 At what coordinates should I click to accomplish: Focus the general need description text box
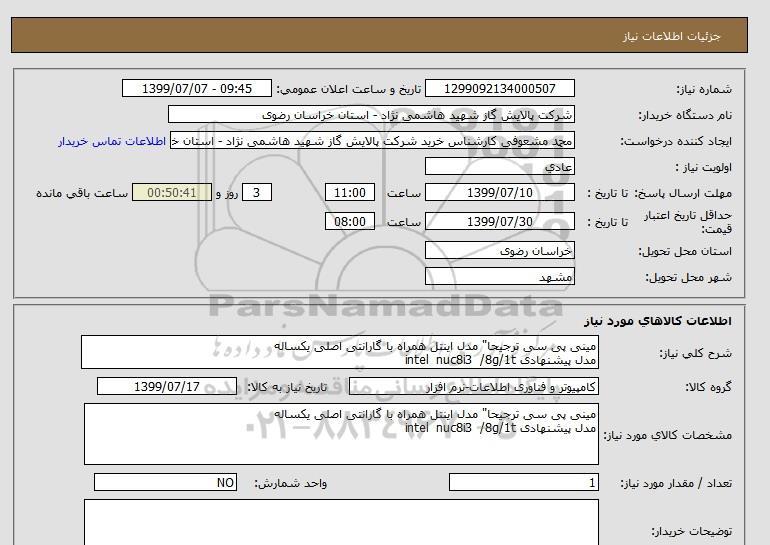click(340, 353)
